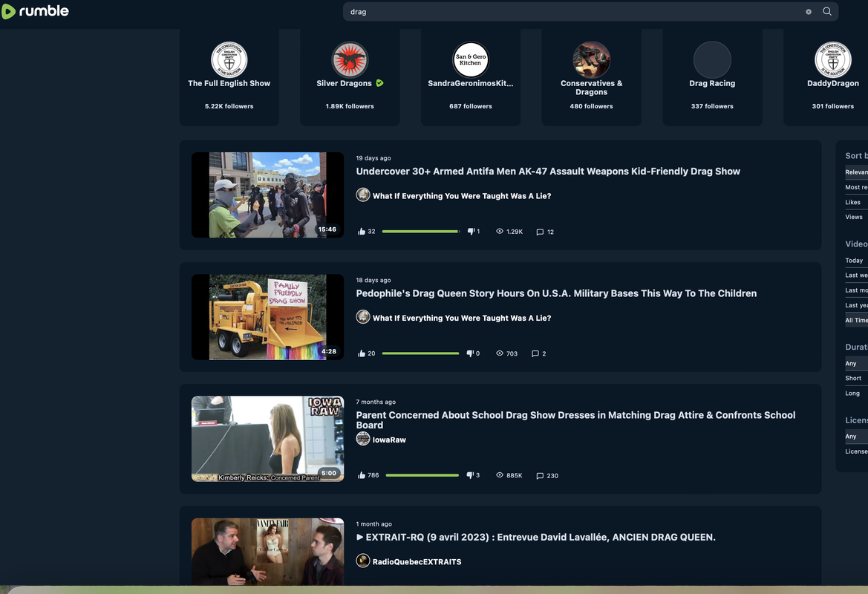Open the 'Drag Queen Story Hours' video title
The image size is (868, 594).
click(556, 293)
